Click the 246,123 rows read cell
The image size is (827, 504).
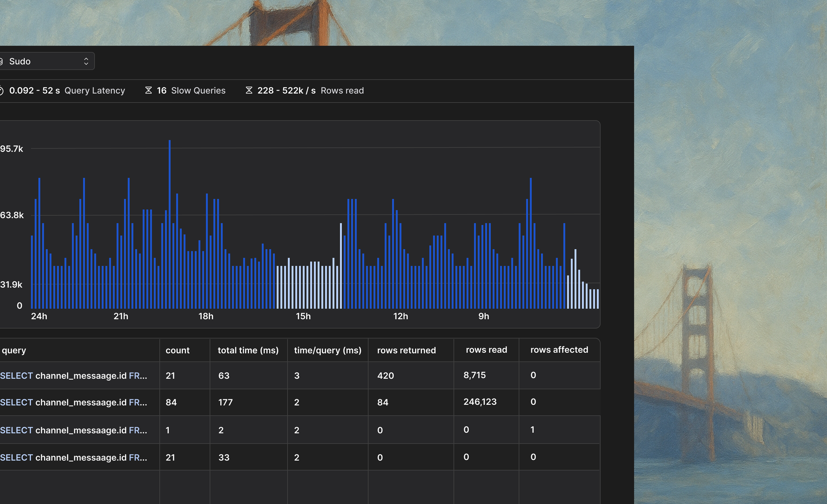(480, 402)
